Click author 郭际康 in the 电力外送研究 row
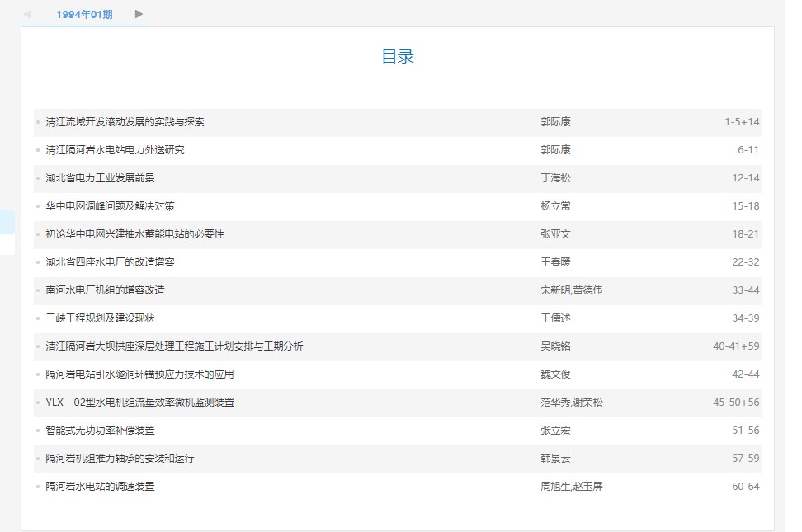Screen dimensions: 802x532 (555, 150)
